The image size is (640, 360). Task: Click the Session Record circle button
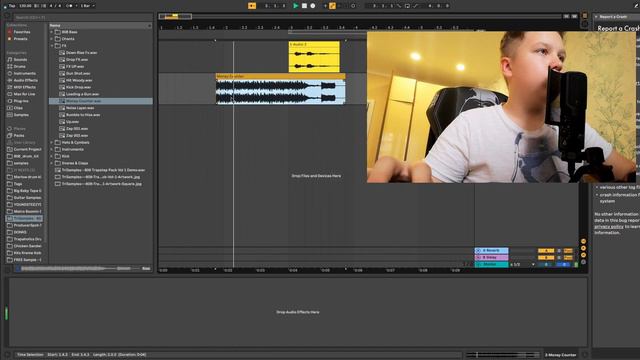pyautogui.click(x=353, y=6)
